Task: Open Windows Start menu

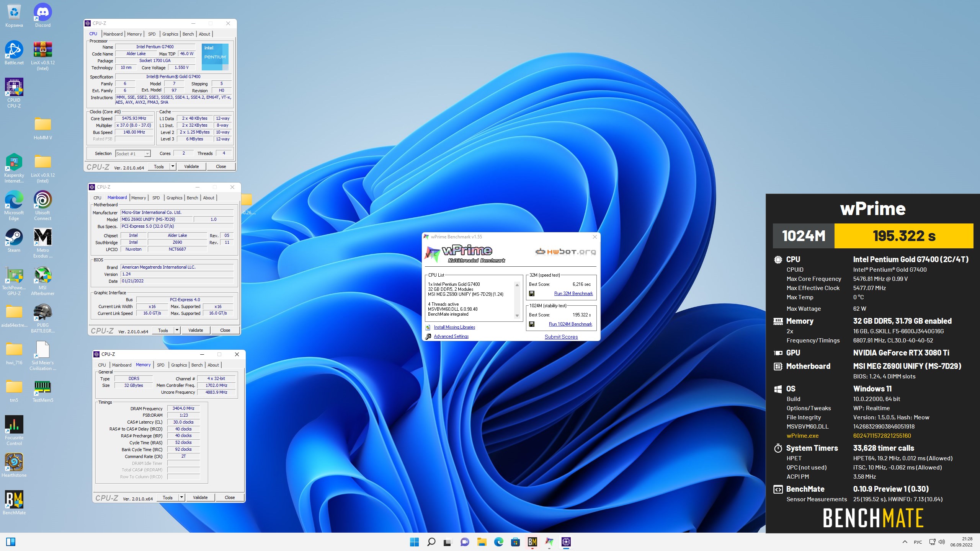Action: tap(414, 541)
